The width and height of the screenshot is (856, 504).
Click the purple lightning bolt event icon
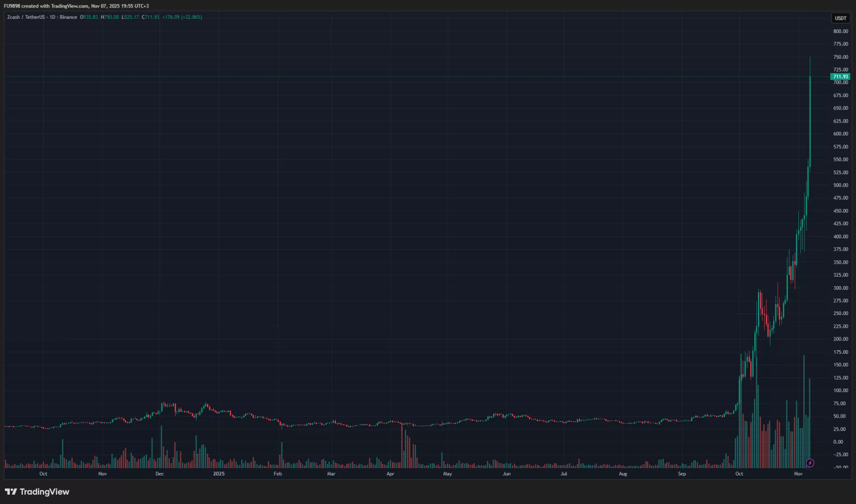(x=810, y=463)
